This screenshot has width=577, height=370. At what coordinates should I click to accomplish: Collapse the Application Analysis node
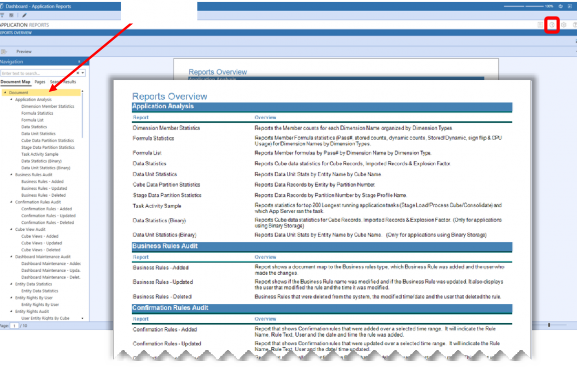click(x=11, y=99)
